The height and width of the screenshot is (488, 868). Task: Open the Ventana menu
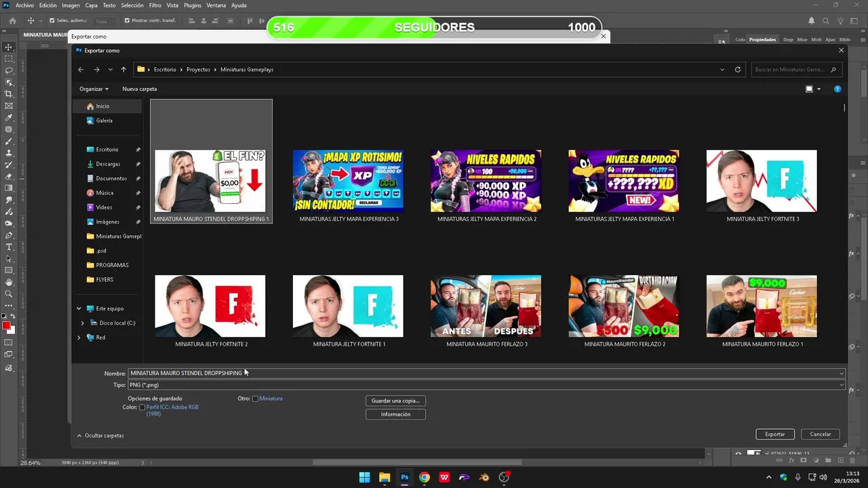pos(216,5)
